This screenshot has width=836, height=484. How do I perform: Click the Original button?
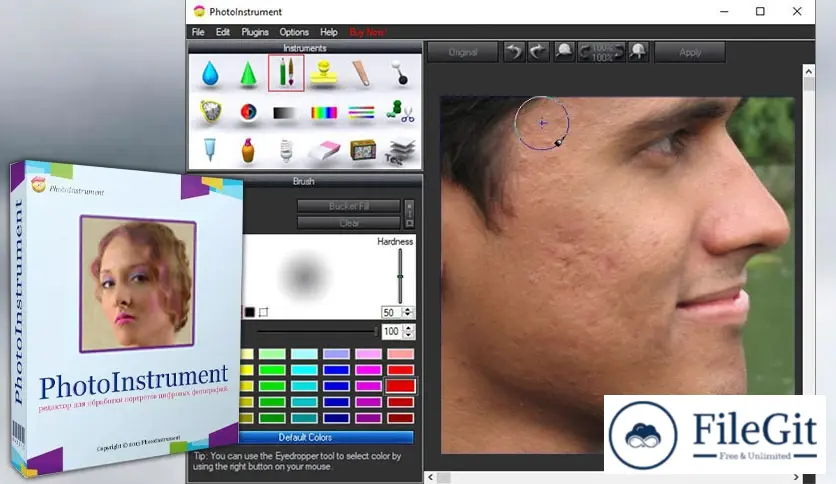[x=463, y=52]
